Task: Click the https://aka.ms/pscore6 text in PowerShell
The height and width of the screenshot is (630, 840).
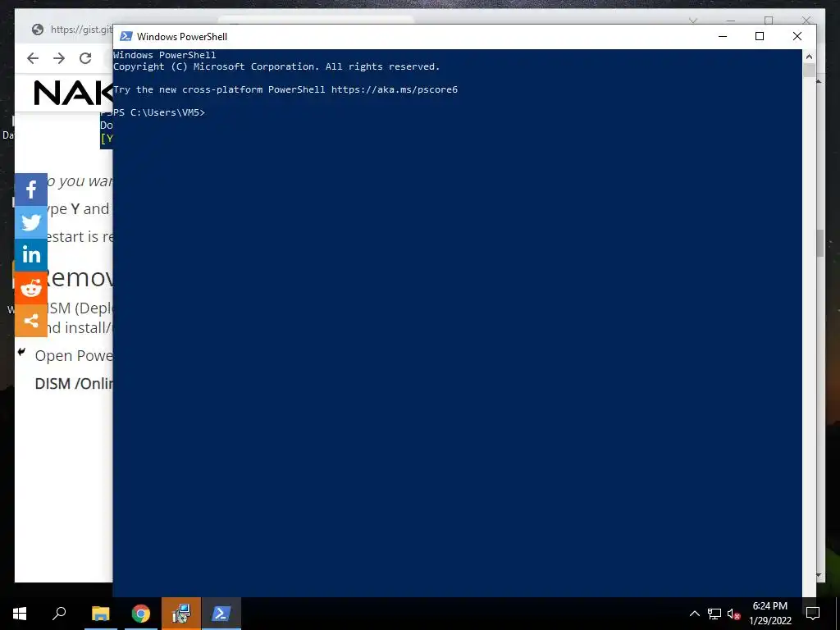Action: tap(395, 89)
